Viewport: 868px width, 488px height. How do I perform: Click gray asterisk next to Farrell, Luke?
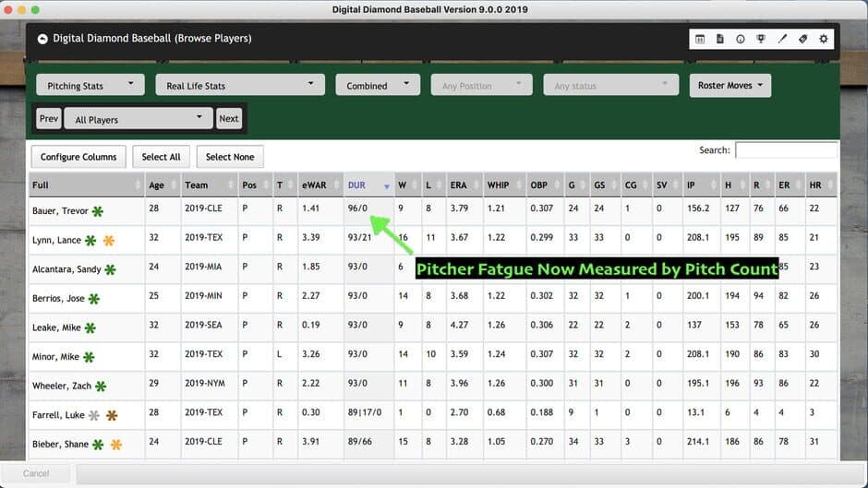[94, 415]
